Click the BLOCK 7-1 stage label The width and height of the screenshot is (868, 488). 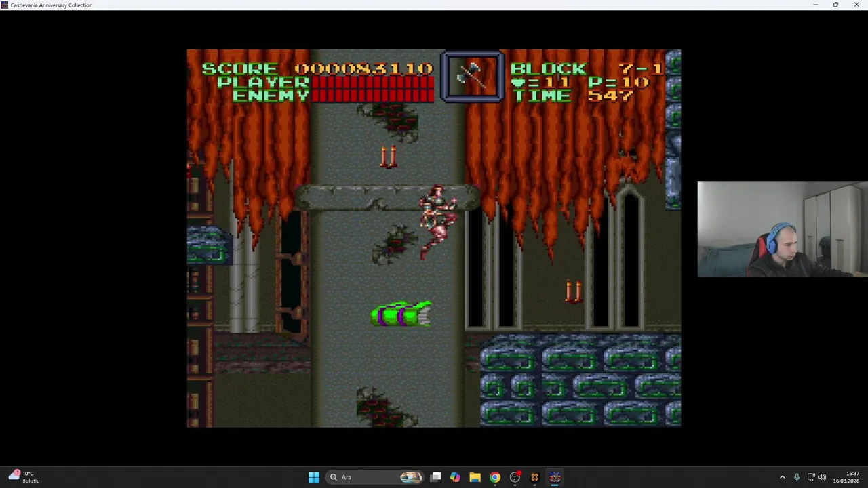[x=587, y=68]
